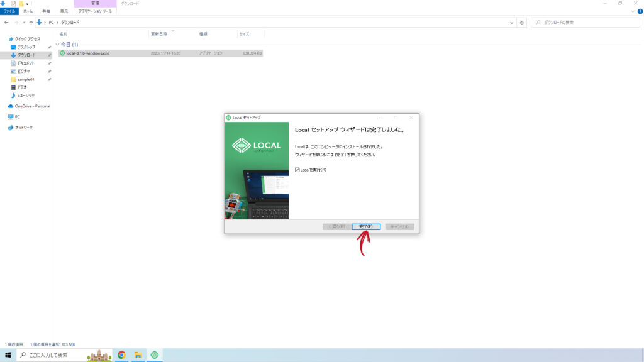Screen dimensions: 644x362
Task: Click the taskbar search box
Action: tap(65, 355)
